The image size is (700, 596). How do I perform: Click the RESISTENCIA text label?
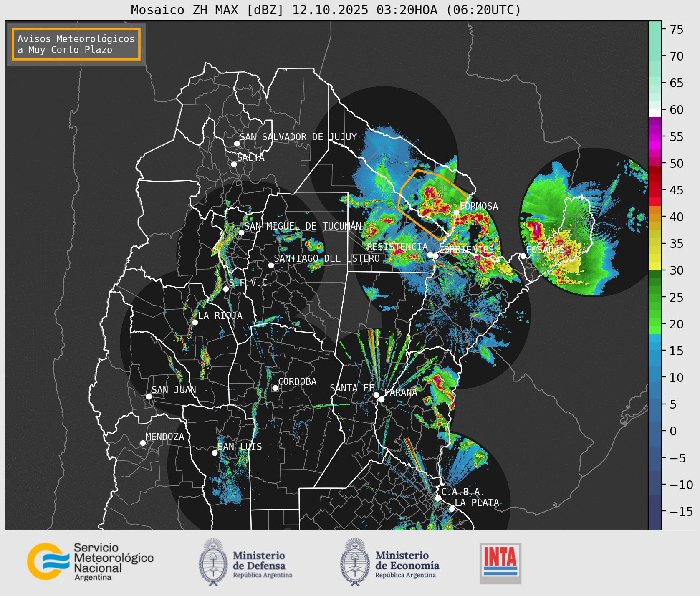[x=397, y=247]
